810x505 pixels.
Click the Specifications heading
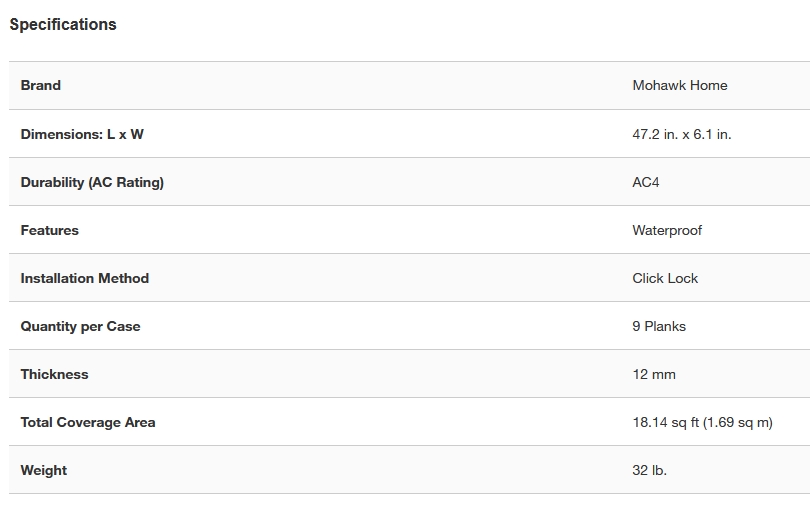63,24
